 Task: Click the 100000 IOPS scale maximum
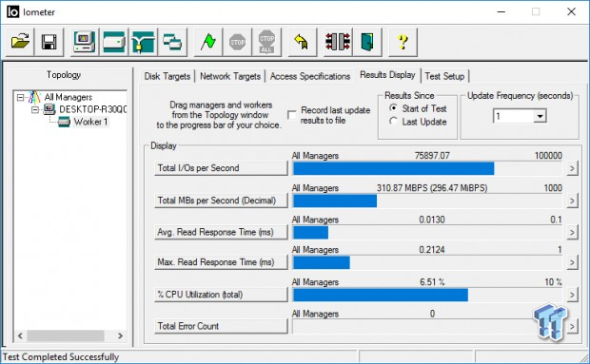click(x=548, y=156)
